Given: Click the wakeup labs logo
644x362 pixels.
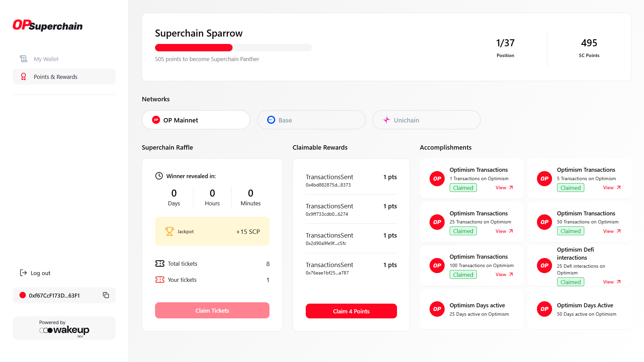Looking at the screenshot, I should (x=64, y=330).
